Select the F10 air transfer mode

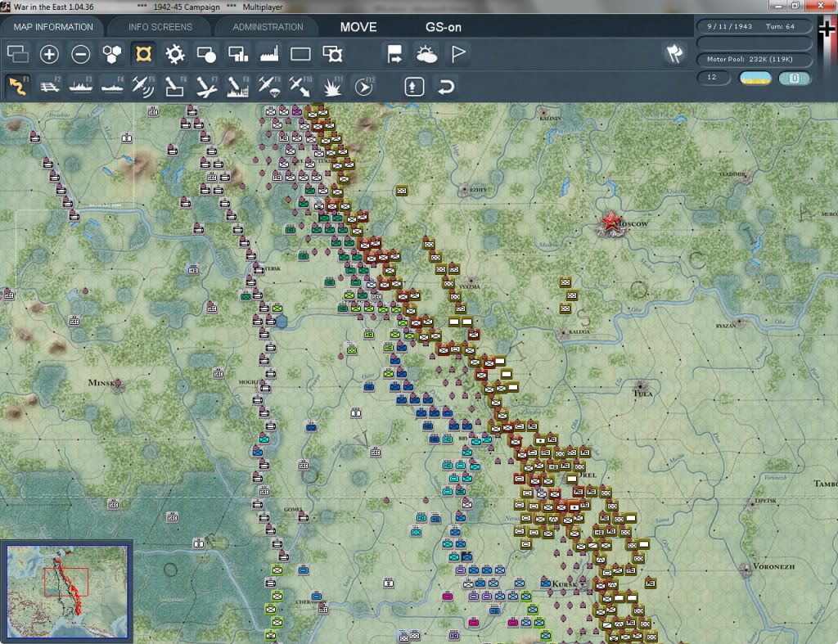pos(300,87)
